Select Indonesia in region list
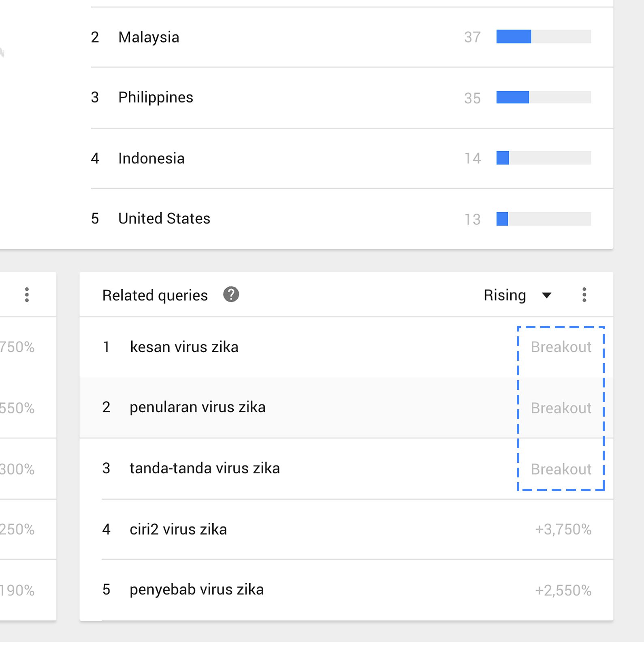644x646 pixels. (x=151, y=158)
